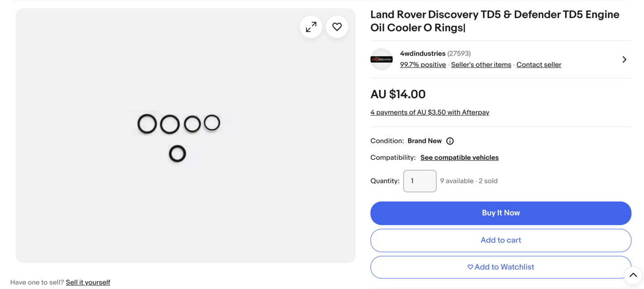Click the heart icon on product image
This screenshot has width=644, height=289.
click(x=337, y=27)
